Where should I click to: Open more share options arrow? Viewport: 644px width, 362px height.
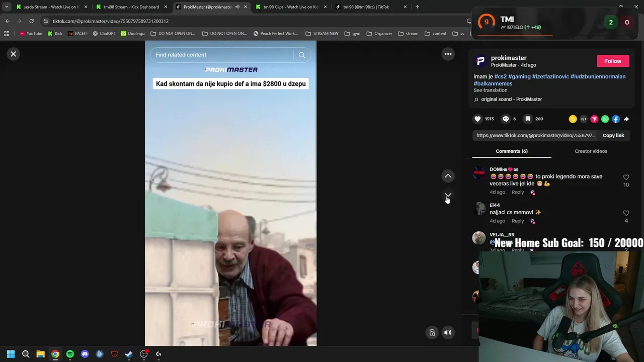click(626, 119)
